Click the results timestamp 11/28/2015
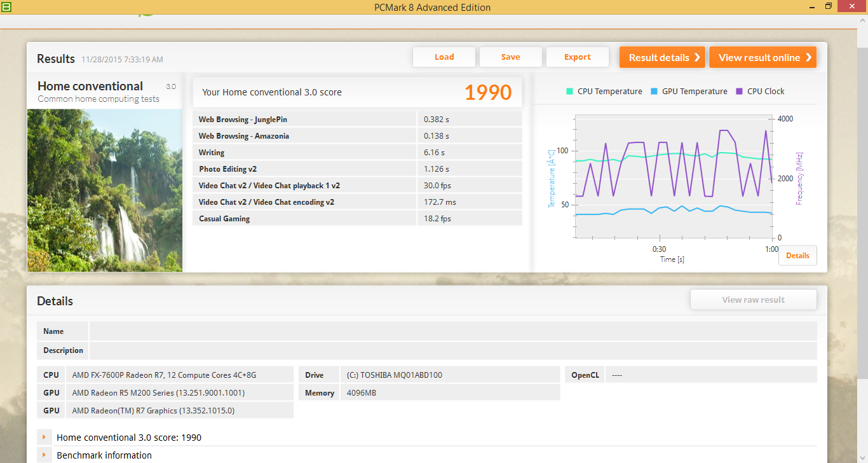Screen dimensions: 868x463 click(x=122, y=60)
